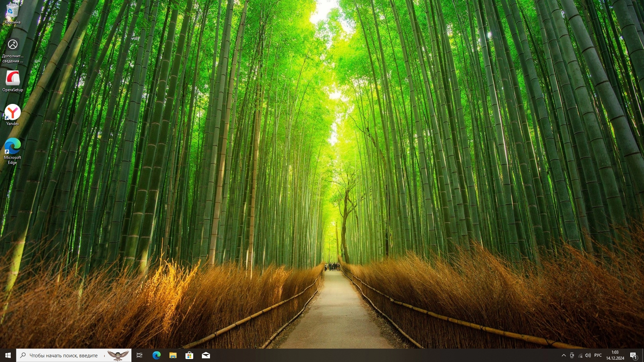
Task: Switch the РУС input language indicator
Action: pos(598,355)
